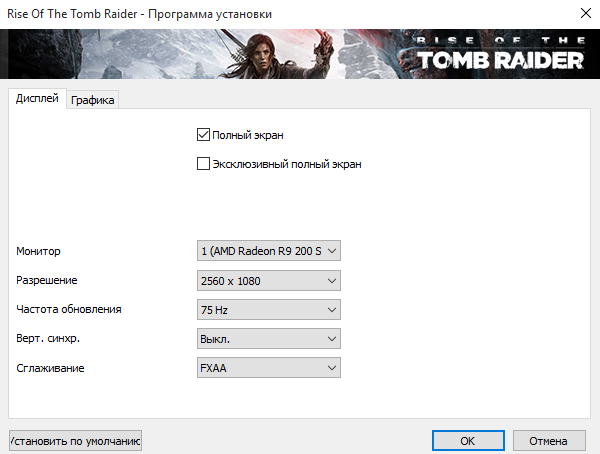Click the Отмена button
The image size is (600, 454).
(549, 441)
